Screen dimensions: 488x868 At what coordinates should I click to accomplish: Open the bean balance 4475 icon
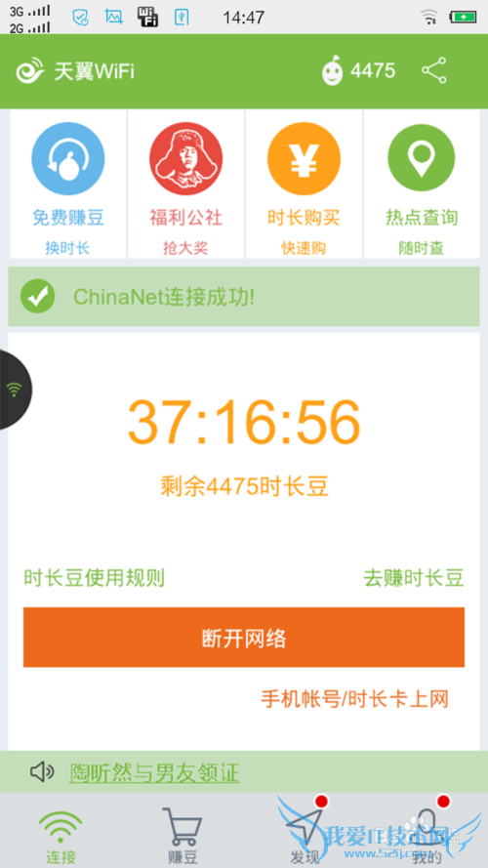tap(332, 71)
